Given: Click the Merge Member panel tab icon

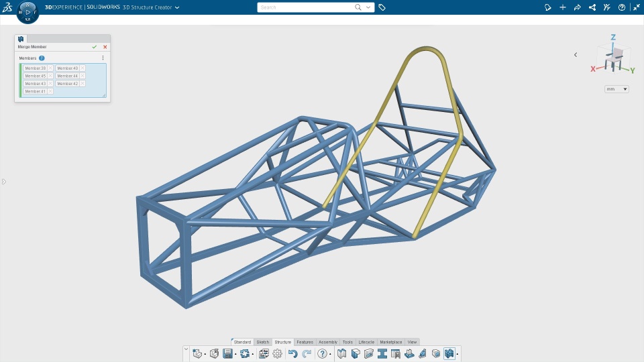Looking at the screenshot, I should coord(21,39).
